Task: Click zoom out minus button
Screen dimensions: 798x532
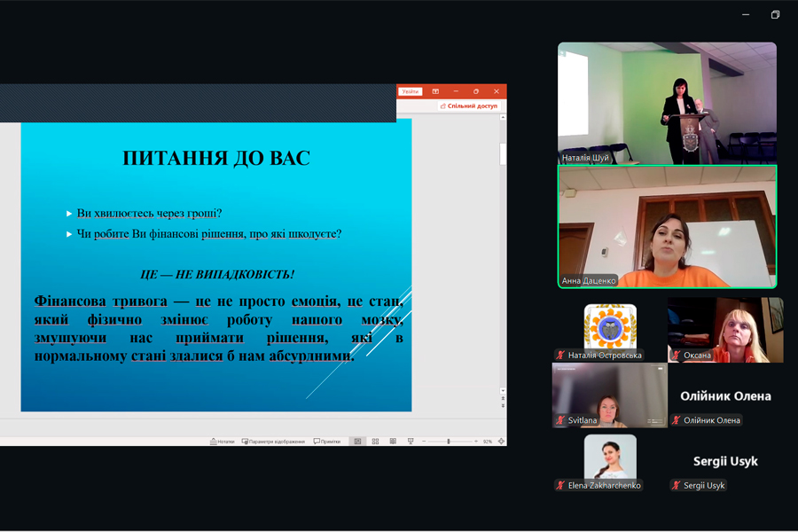Action: 424,442
